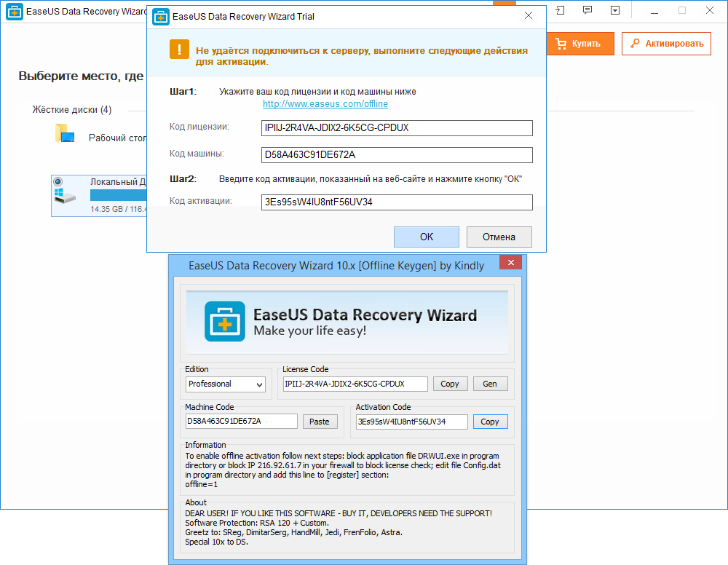Screen dimensions: 728x565
Task: Confirm with the OK button
Action: [x=426, y=237]
